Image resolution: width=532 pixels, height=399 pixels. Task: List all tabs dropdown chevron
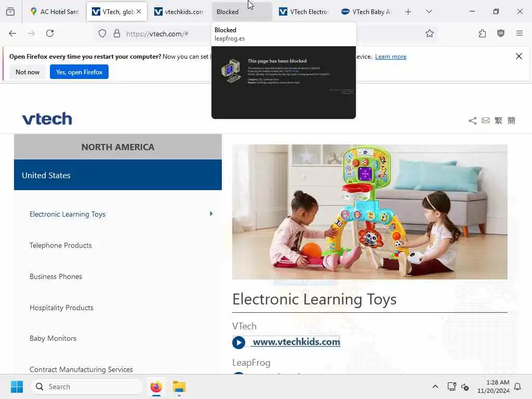click(429, 12)
